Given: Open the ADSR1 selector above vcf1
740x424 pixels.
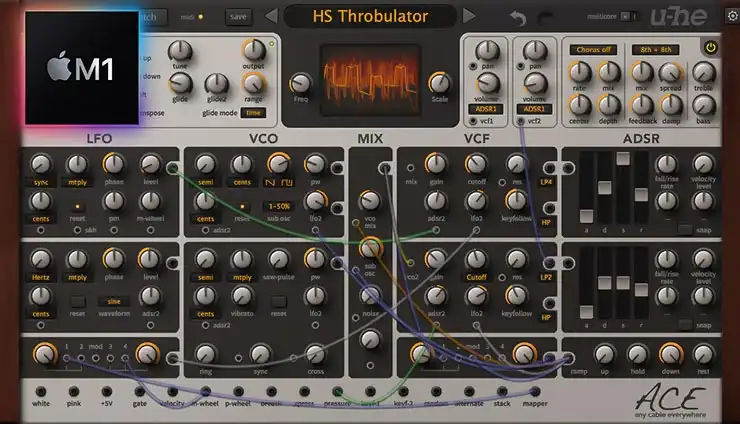Looking at the screenshot, I should (x=486, y=109).
